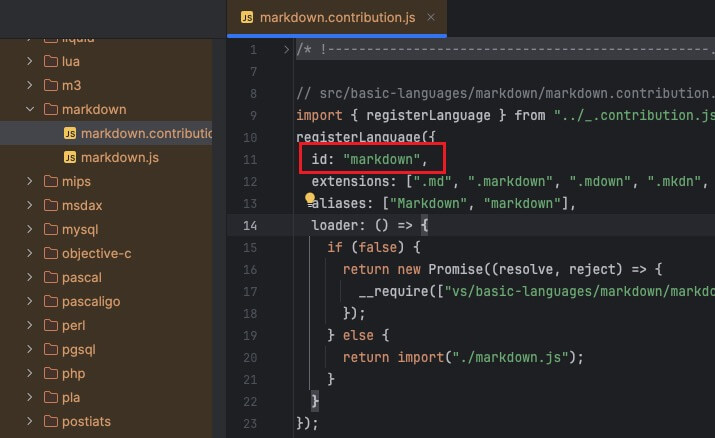Click the "./markdown.js" import path string
Viewport: 715px width, 438px height.
[x=510, y=357]
